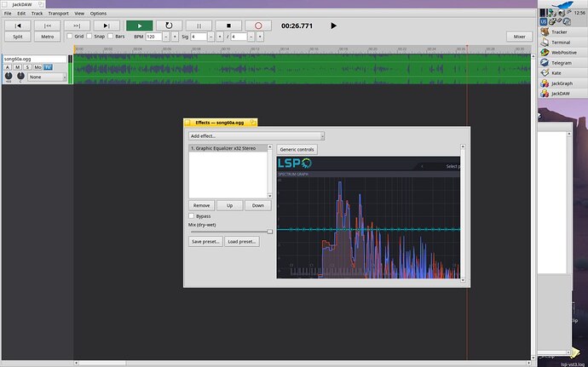
Task: Click the Mixer button
Action: [x=519, y=37]
